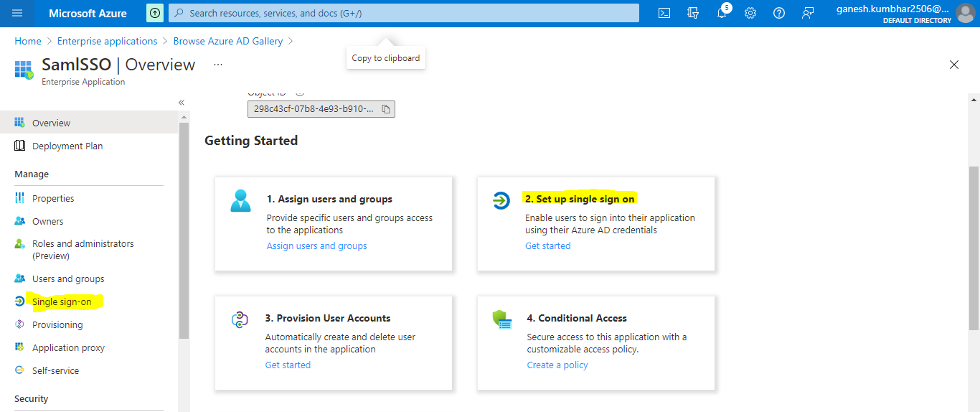Go to Home breadcrumb
The height and width of the screenshot is (412, 980).
(28, 41)
